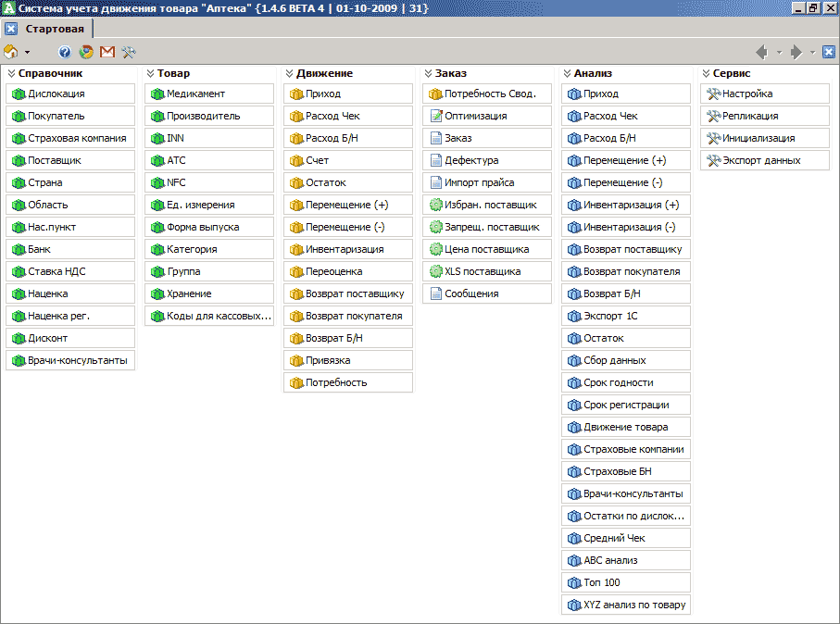
Task: Click box icon next to Счет
Action: coord(296,161)
